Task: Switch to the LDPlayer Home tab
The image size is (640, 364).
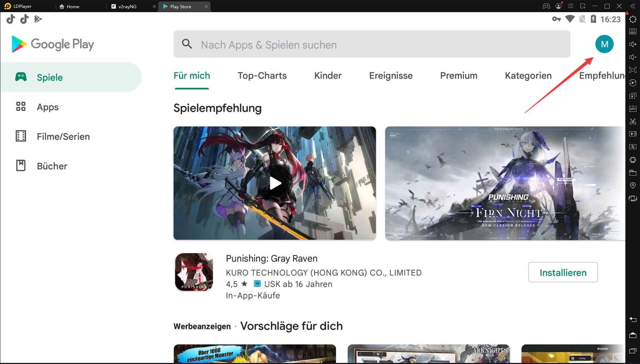Action: (69, 6)
